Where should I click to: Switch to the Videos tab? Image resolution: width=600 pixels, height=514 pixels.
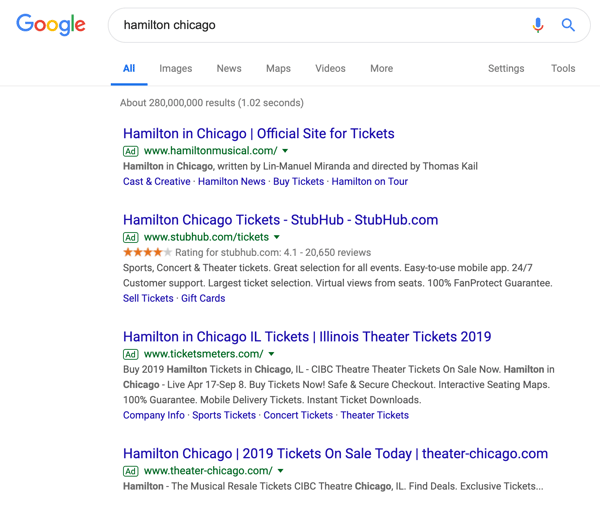330,69
